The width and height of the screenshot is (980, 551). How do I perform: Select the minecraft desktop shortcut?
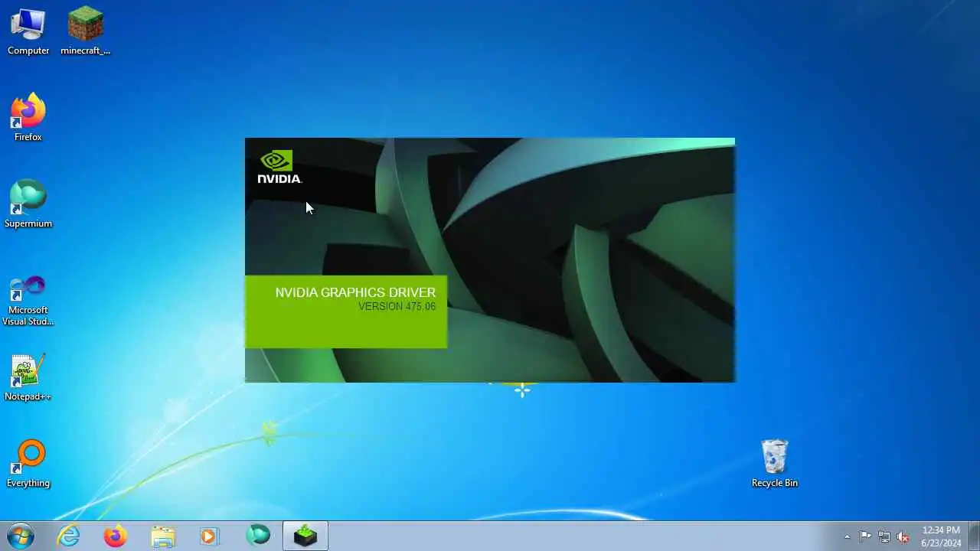[85, 32]
